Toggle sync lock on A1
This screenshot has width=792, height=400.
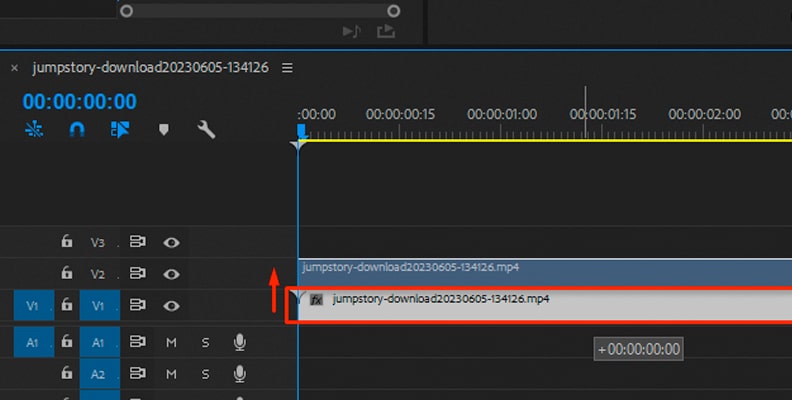tap(137, 342)
